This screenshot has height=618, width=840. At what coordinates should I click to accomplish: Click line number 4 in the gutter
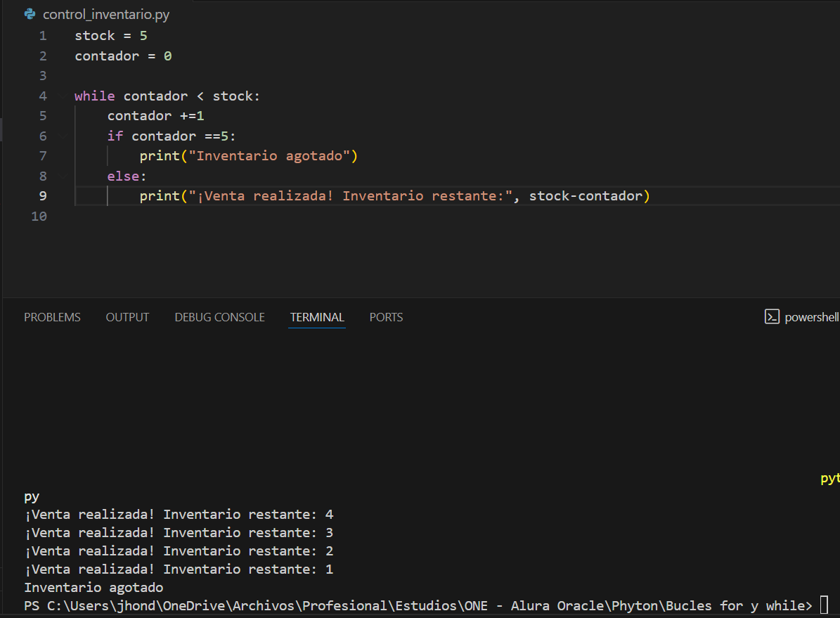click(x=43, y=96)
